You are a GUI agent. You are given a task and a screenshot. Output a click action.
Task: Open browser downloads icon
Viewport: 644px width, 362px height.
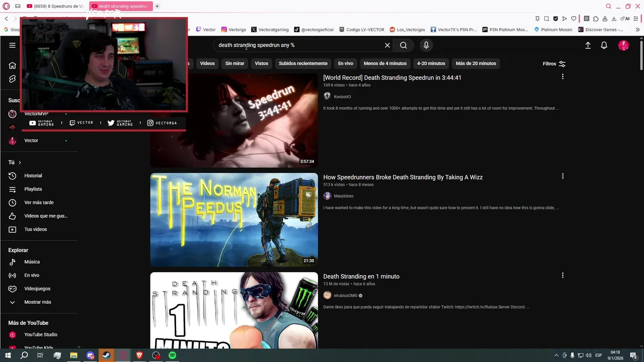pos(614,19)
